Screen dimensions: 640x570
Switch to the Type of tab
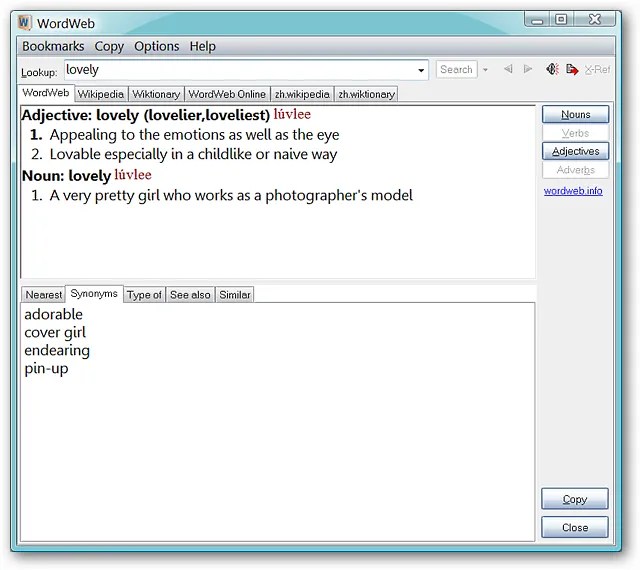tap(144, 294)
